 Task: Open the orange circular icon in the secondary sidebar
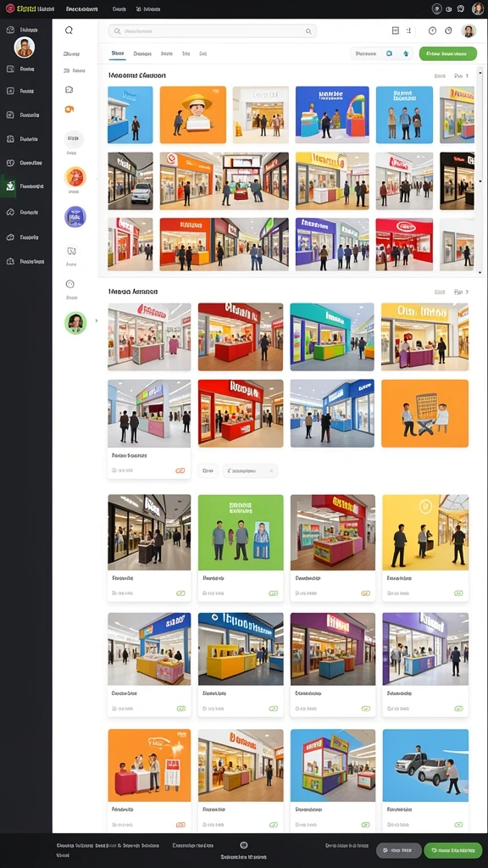tap(75, 177)
